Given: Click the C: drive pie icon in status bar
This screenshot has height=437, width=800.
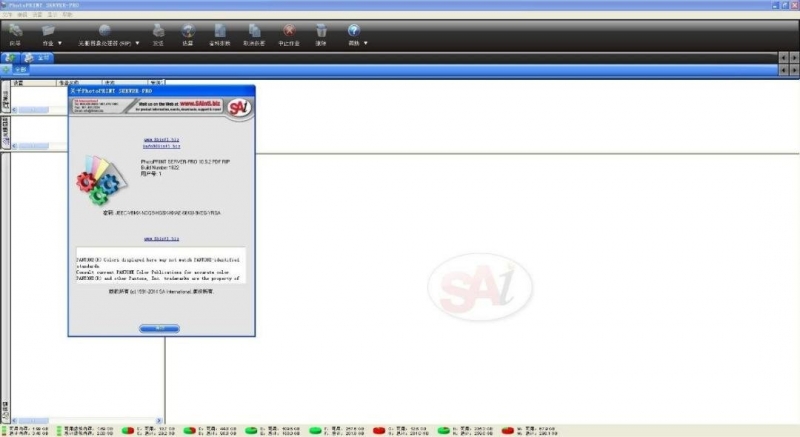Looking at the screenshot, I should 128,431.
